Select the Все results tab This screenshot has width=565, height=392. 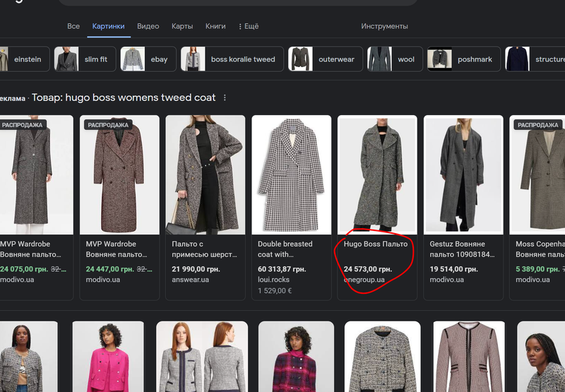73,26
